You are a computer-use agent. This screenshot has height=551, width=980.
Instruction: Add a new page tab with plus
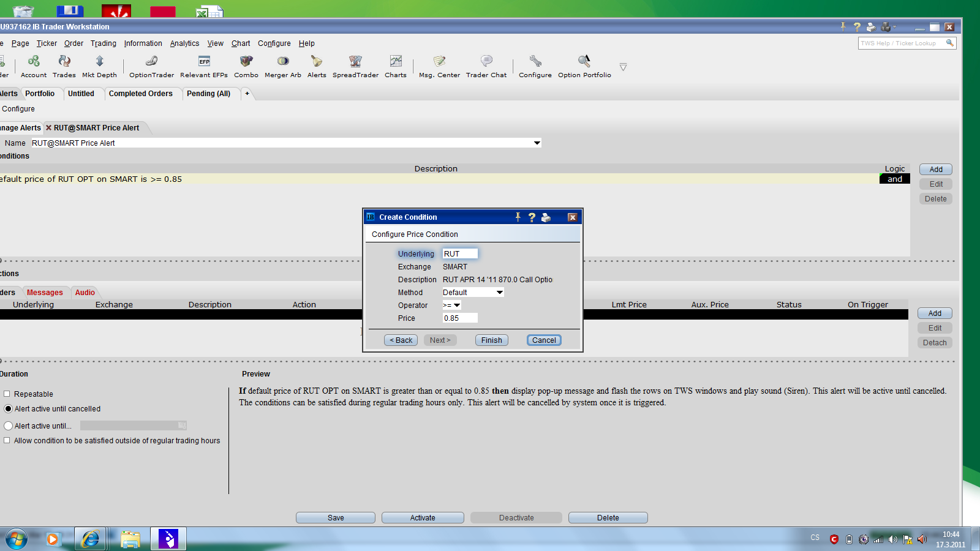(247, 94)
